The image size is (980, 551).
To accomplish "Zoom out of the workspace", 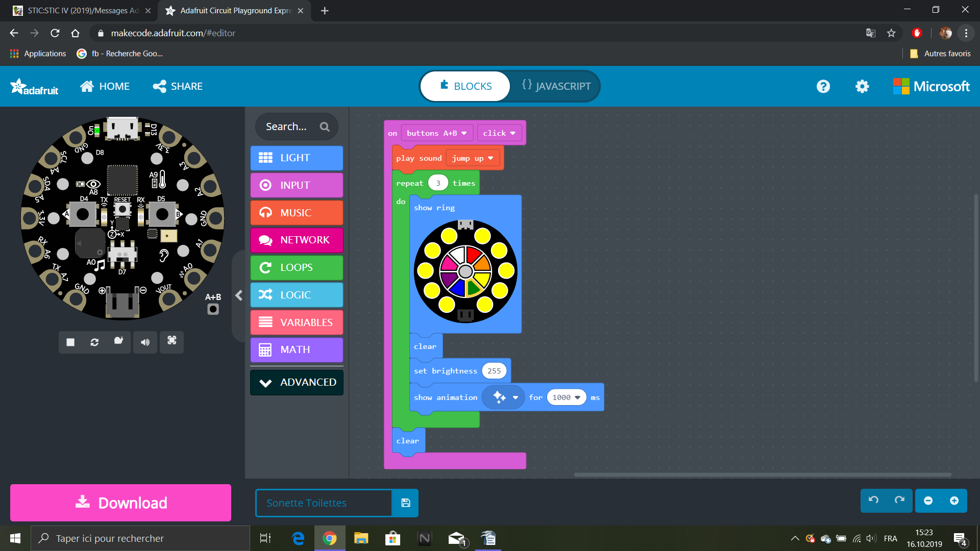I will coord(928,500).
